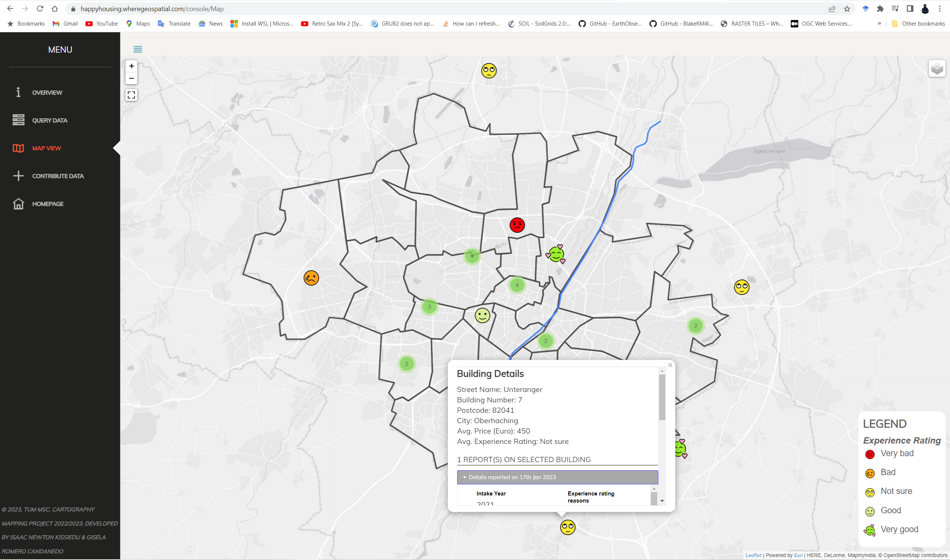Click the map zoom in button
The image size is (950, 560).
(x=131, y=66)
